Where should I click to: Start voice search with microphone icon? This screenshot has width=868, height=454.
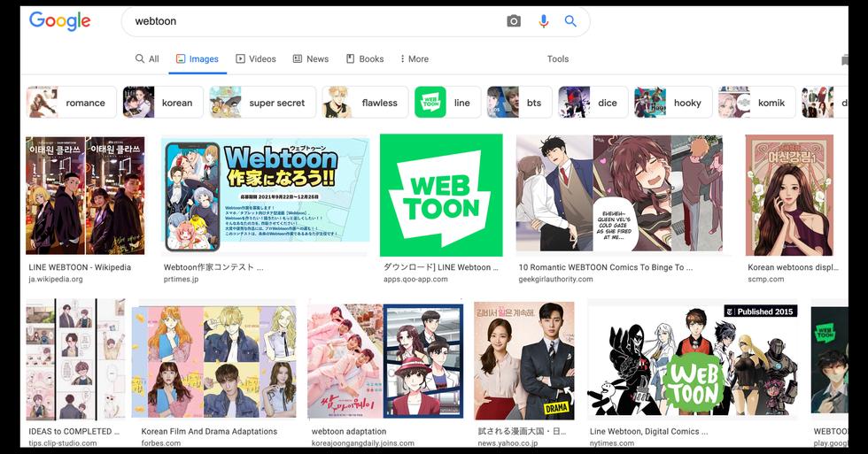tap(544, 21)
